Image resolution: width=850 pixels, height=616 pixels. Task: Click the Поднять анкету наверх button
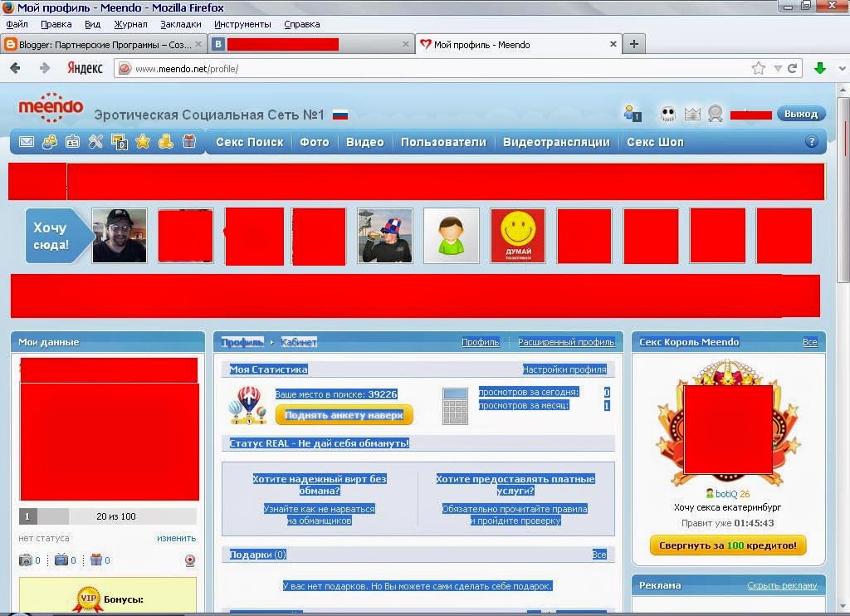tap(344, 415)
